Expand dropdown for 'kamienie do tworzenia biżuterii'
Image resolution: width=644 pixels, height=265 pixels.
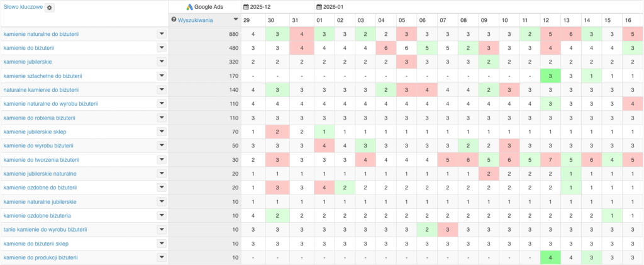(162, 159)
